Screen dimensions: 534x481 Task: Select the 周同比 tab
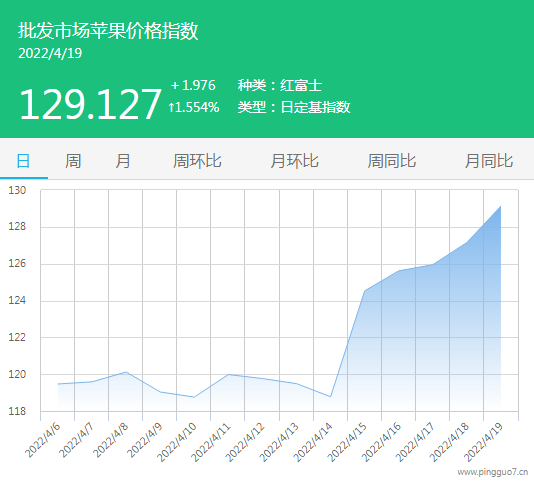(x=392, y=161)
